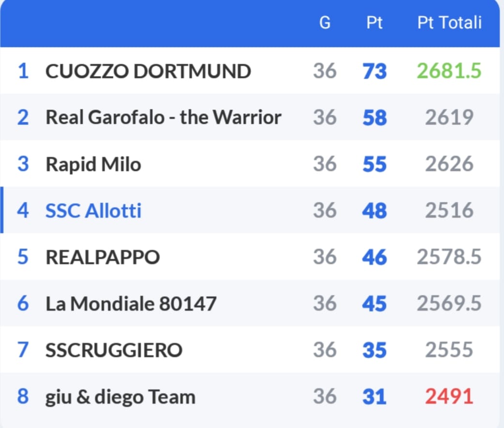Click the red 2491 total points value
Image resolution: width=504 pixels, height=428 pixels.
[449, 397]
